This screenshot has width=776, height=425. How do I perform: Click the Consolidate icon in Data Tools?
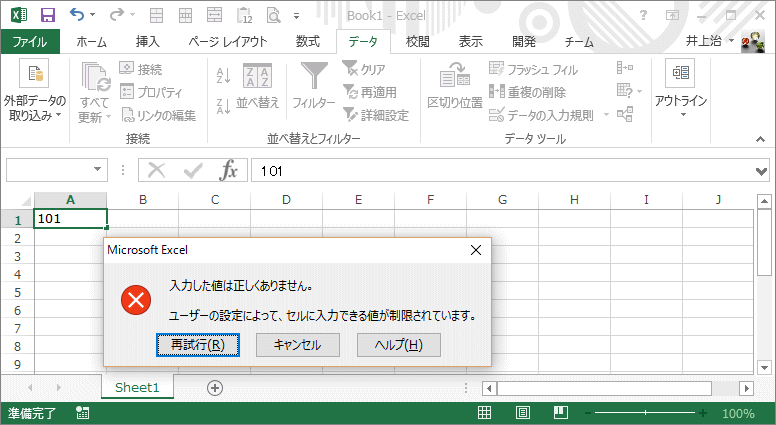pyautogui.click(x=625, y=68)
